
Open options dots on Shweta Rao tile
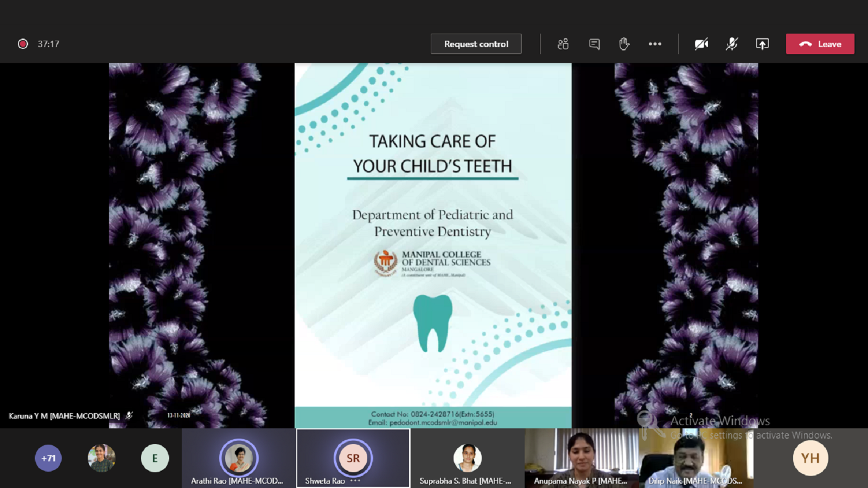pos(355,481)
